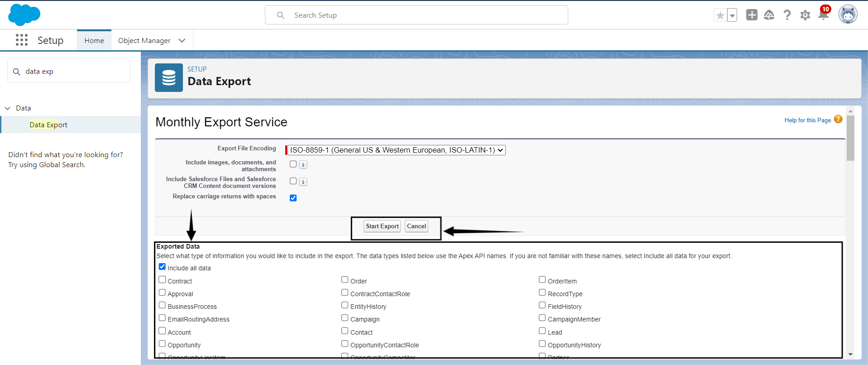Click the favorites star icon
This screenshot has width=868, height=365.
click(720, 15)
